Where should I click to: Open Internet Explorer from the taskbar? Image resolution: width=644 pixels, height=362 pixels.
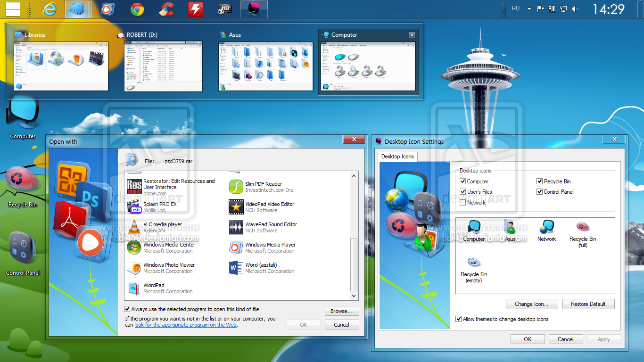[49, 8]
